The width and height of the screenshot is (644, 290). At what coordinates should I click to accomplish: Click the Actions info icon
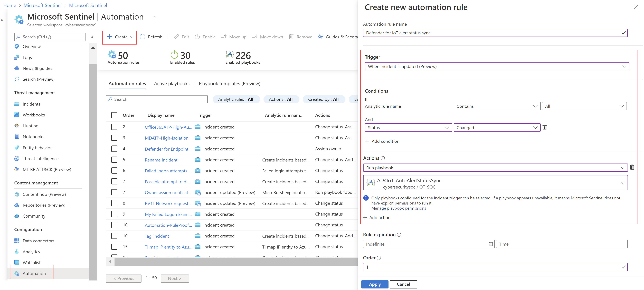(x=383, y=158)
